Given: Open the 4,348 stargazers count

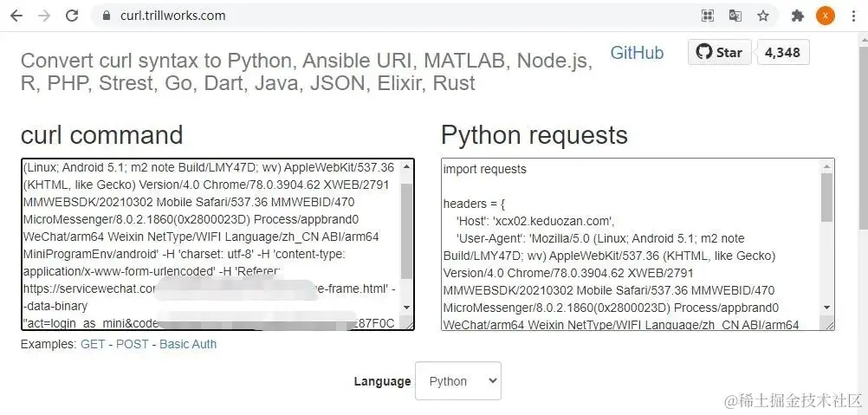Looking at the screenshot, I should [782, 53].
